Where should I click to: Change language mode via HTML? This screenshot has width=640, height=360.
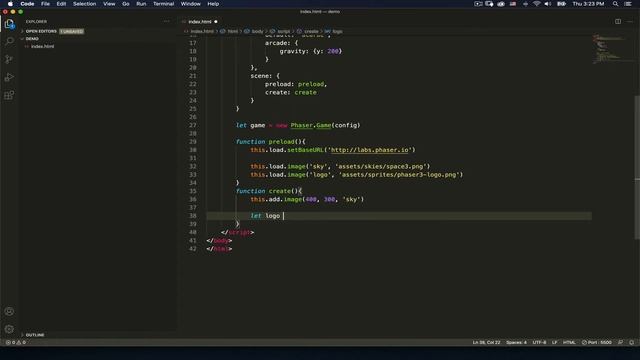coord(569,342)
